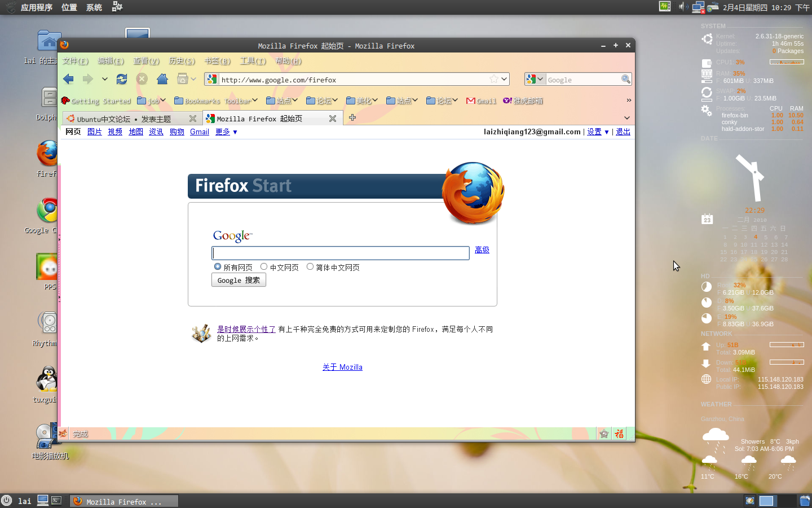This screenshot has width=812, height=508.
Task: Open the 高级 search link
Action: click(482, 249)
